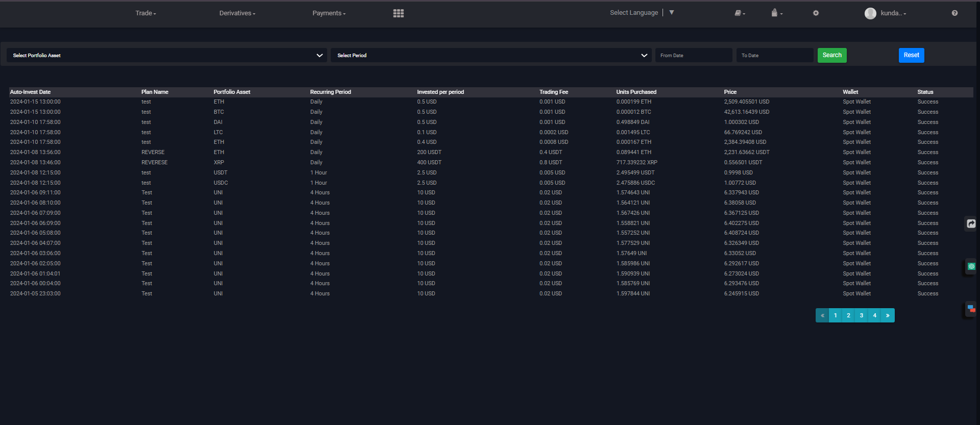The image size is (980, 425).
Task: Open the lock icon dropdown
Action: (776, 13)
